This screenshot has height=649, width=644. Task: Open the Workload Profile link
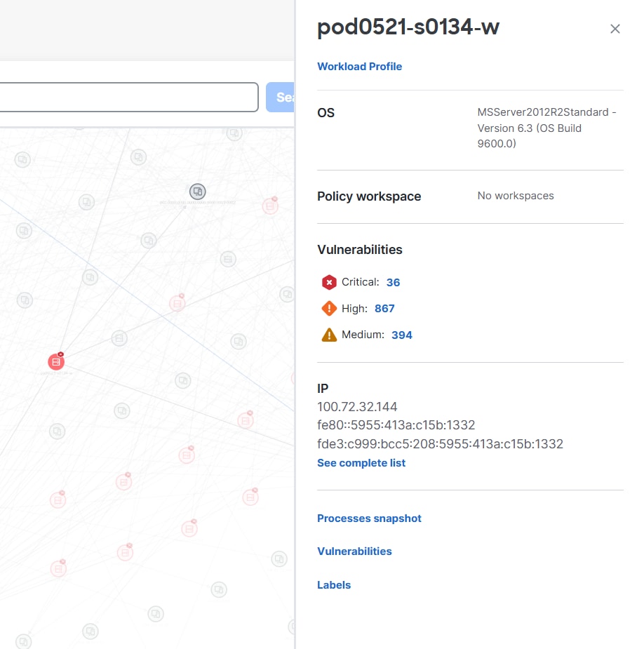[359, 67]
